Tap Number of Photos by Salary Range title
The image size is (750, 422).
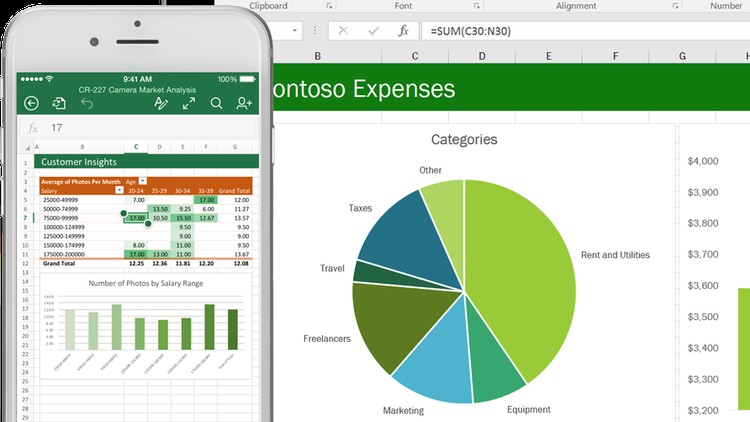[146, 283]
